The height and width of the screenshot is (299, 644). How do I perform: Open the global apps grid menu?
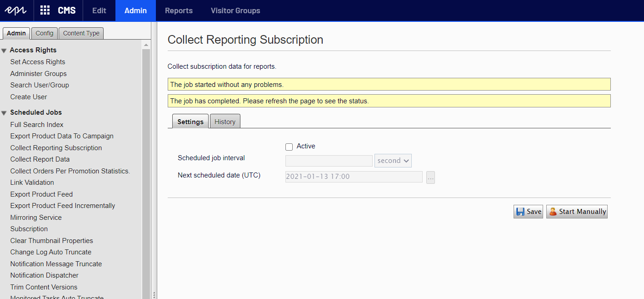45,10
